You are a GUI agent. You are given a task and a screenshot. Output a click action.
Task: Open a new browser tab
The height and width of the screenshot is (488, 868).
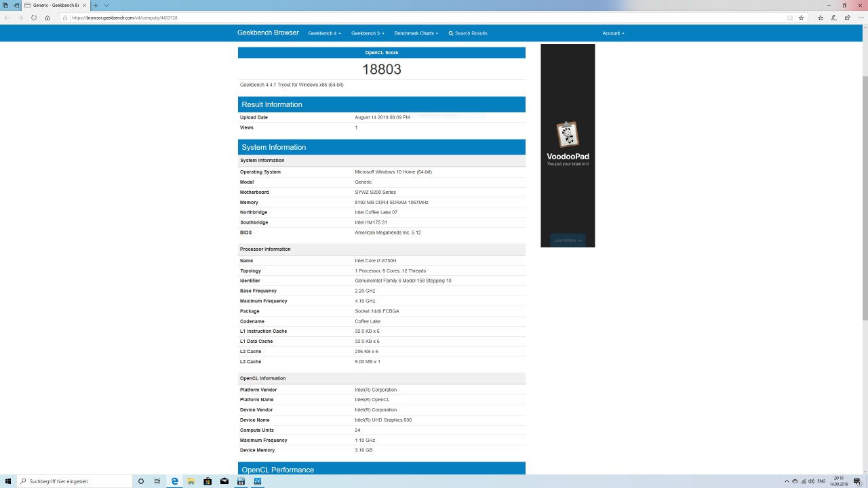tap(96, 5)
